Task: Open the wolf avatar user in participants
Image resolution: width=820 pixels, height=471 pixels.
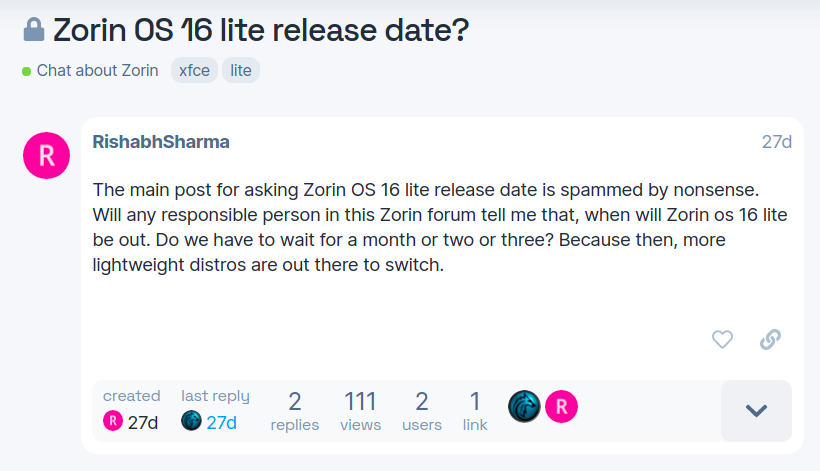Action: tap(524, 406)
